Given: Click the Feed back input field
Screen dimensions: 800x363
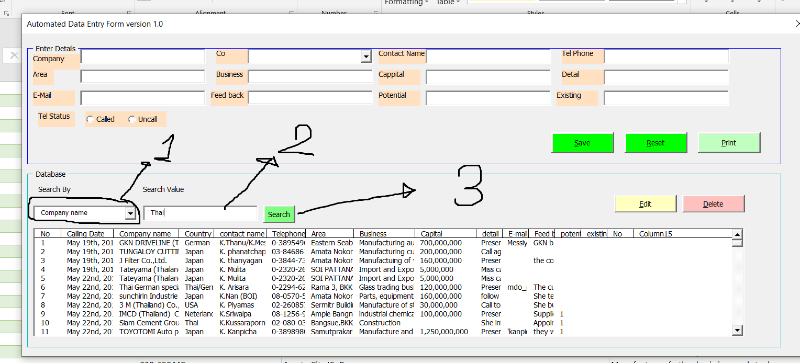Looking at the screenshot, I should pyautogui.click(x=311, y=98).
